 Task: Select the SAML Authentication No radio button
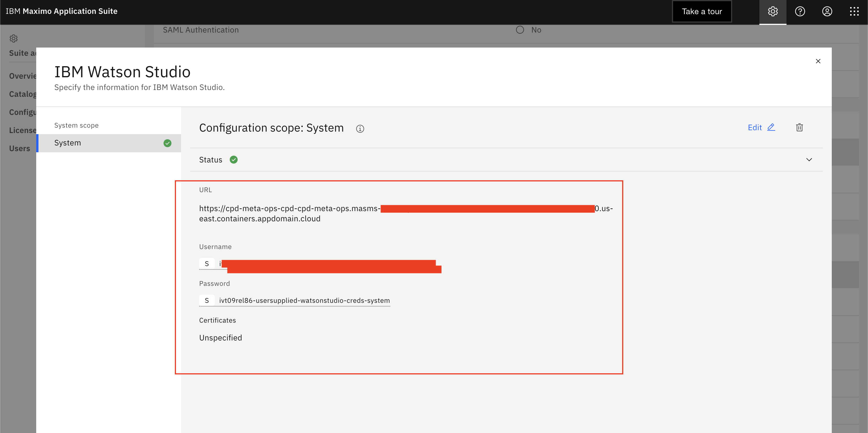(520, 30)
